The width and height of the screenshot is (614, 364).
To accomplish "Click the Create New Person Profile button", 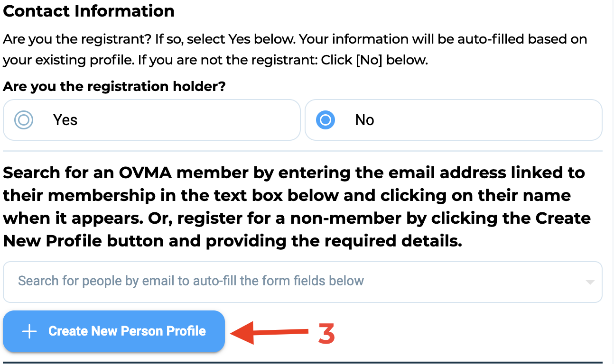I will point(114,331).
